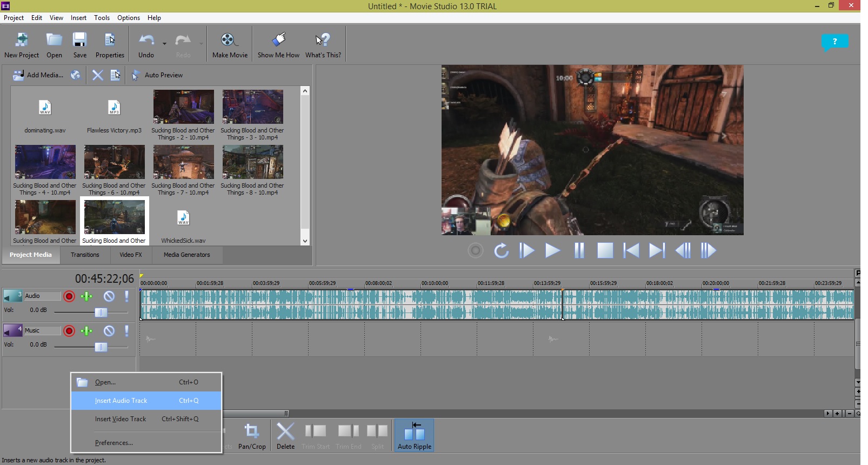The width and height of the screenshot is (868, 465).
Task: Step to previous frame
Action: tap(683, 251)
